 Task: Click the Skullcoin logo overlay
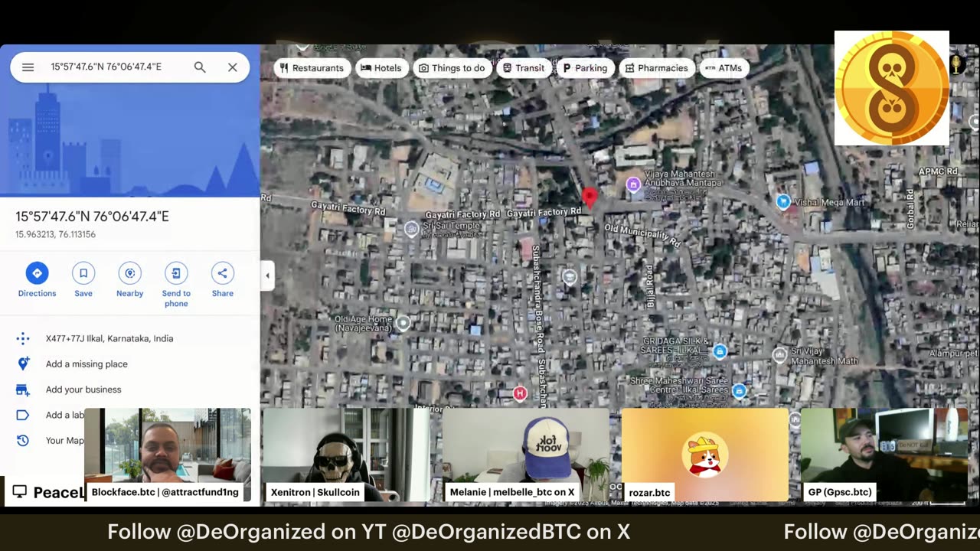[892, 88]
